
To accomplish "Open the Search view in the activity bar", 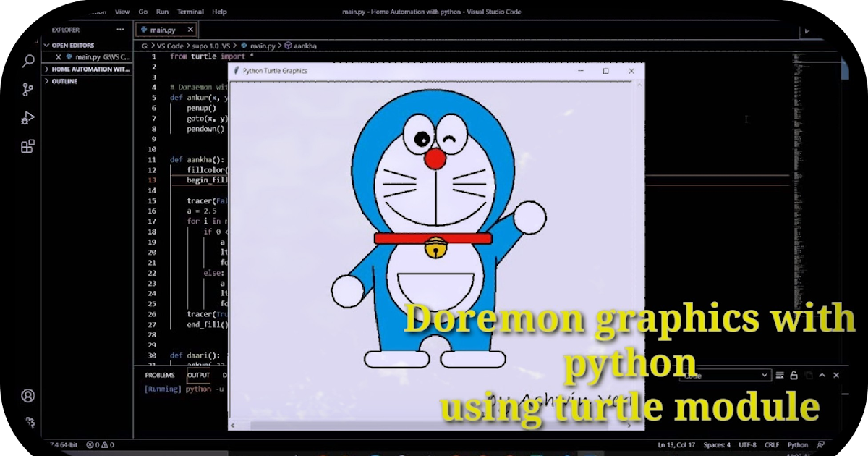I will [27, 62].
